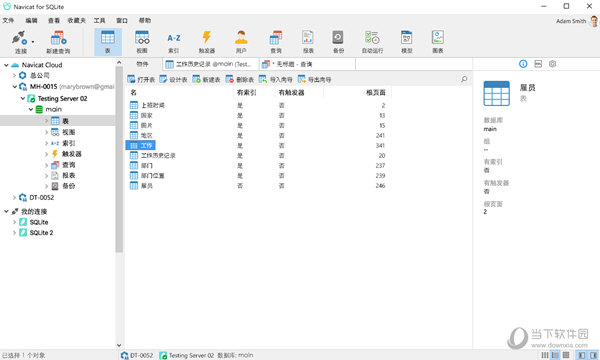Screen dimensions: 600x360
Task: Click the 图表 chart toolbar icon
Action: 438,37
